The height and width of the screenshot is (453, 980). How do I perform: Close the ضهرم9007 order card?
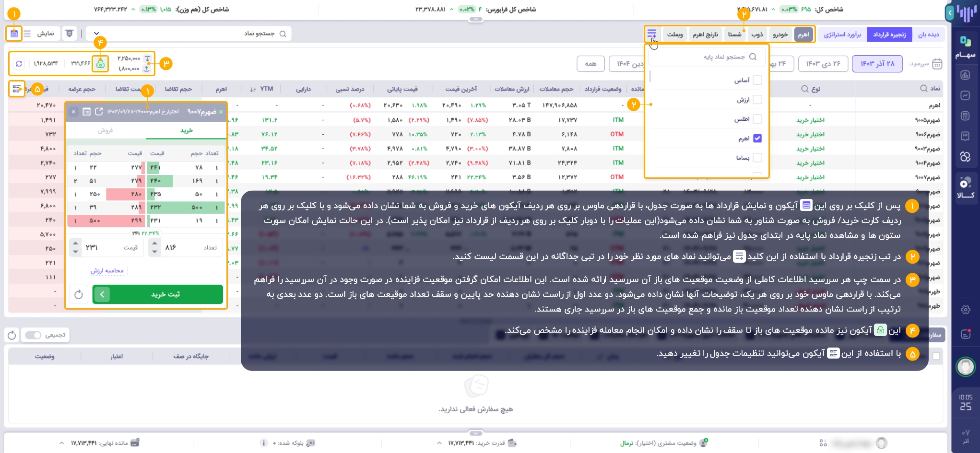click(x=73, y=112)
